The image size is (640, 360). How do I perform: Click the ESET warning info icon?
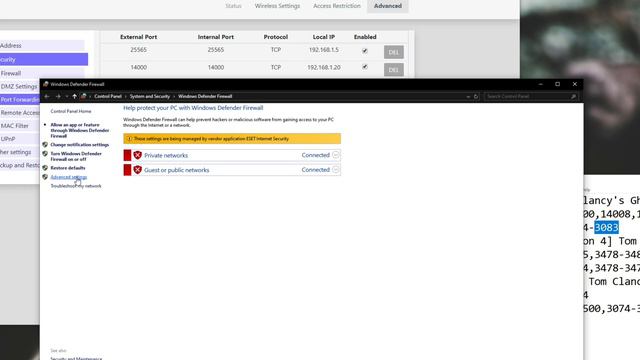[129, 139]
